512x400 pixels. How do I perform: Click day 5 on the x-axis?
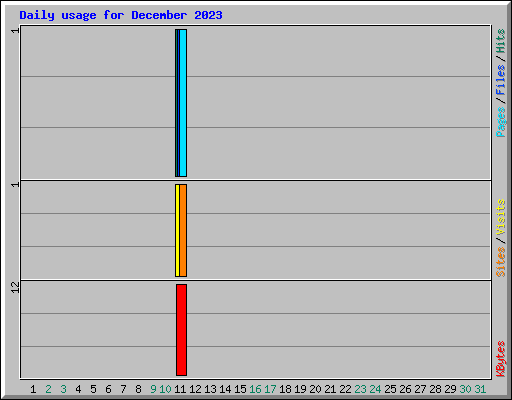coord(93,389)
